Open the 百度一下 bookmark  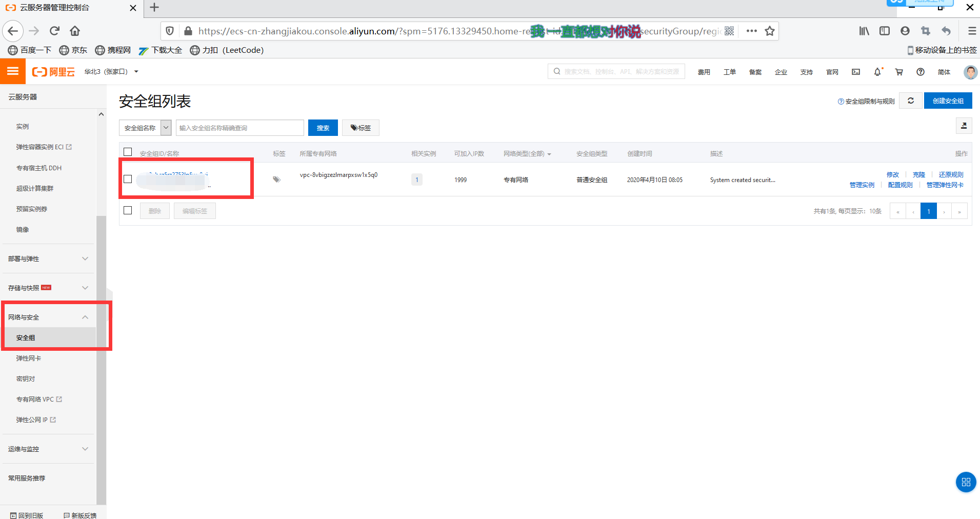pos(30,50)
